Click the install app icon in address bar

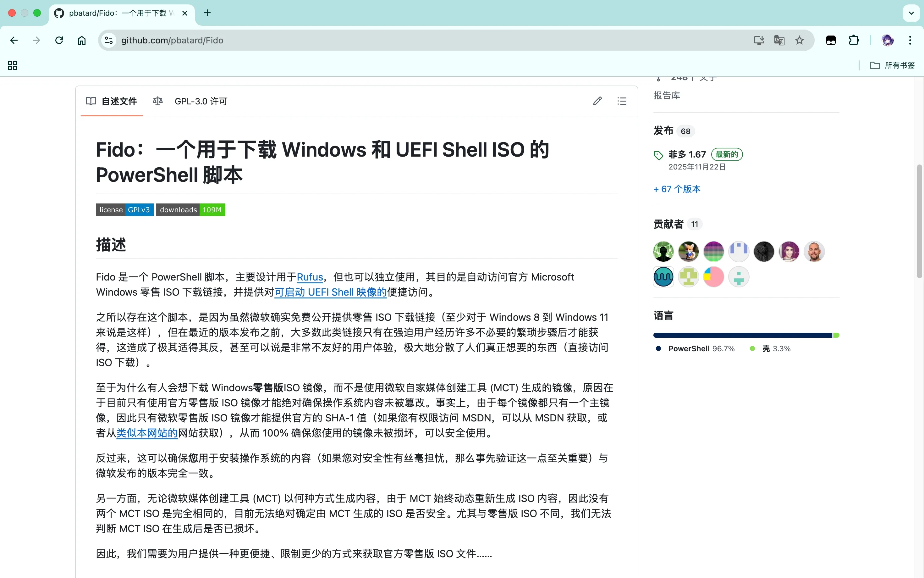tap(759, 40)
